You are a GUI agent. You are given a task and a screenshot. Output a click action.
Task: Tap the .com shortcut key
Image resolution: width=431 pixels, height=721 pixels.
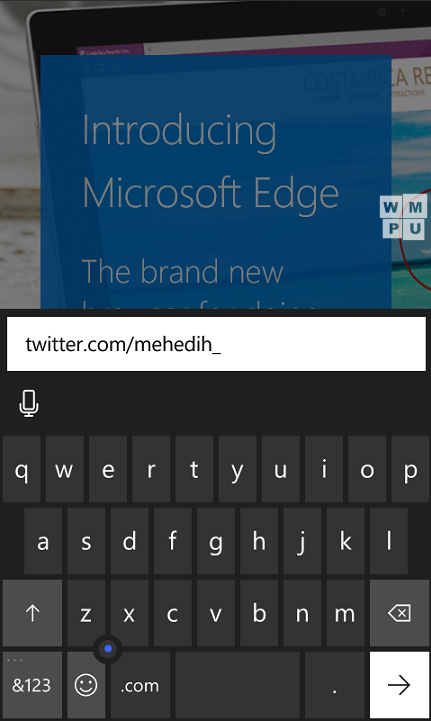[140, 685]
